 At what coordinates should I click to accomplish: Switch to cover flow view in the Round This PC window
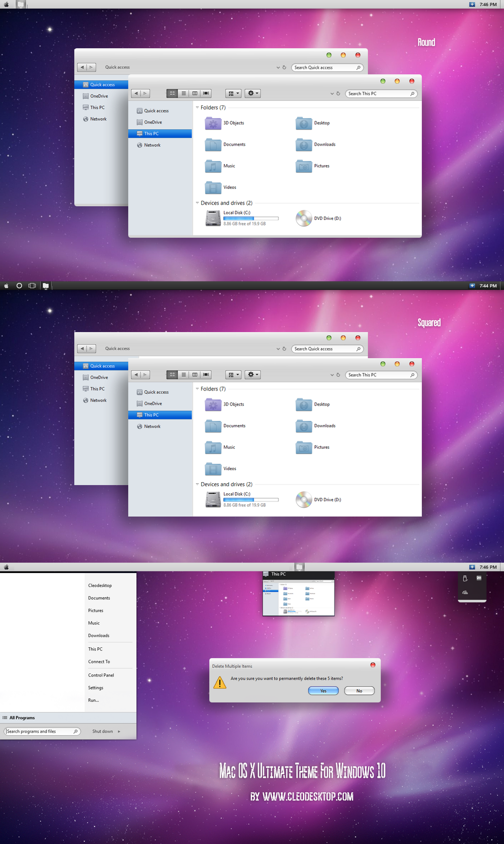click(206, 93)
